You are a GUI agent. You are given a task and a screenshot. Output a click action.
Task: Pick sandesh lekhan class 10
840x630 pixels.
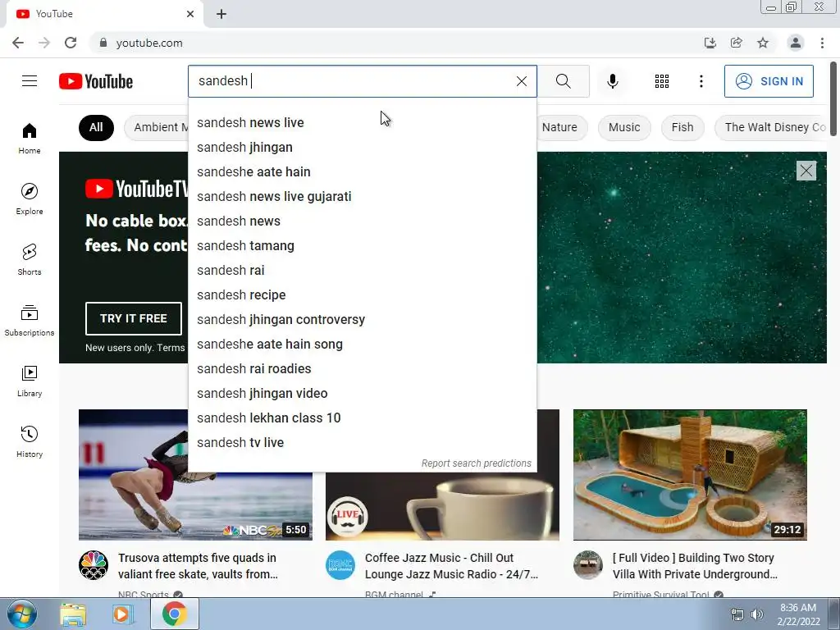coord(362,418)
